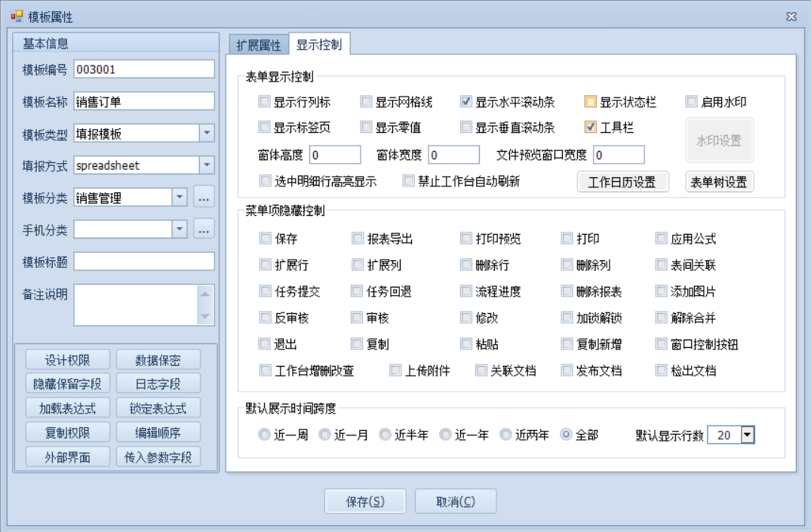Expand the 模板类型 dropdown

click(207, 134)
